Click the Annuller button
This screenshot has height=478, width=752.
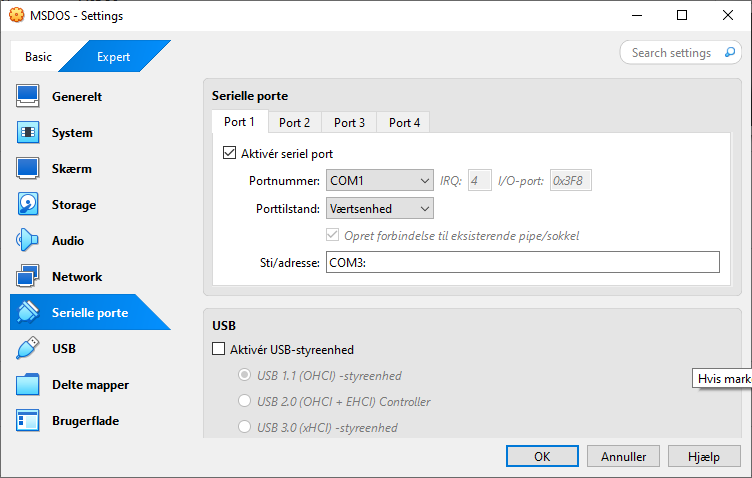click(x=623, y=456)
